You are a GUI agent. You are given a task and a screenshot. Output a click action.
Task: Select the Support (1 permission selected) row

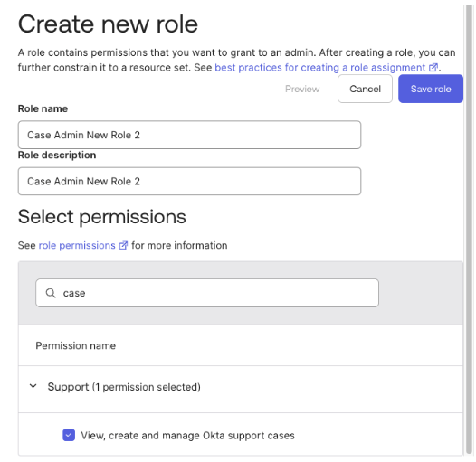241,389
